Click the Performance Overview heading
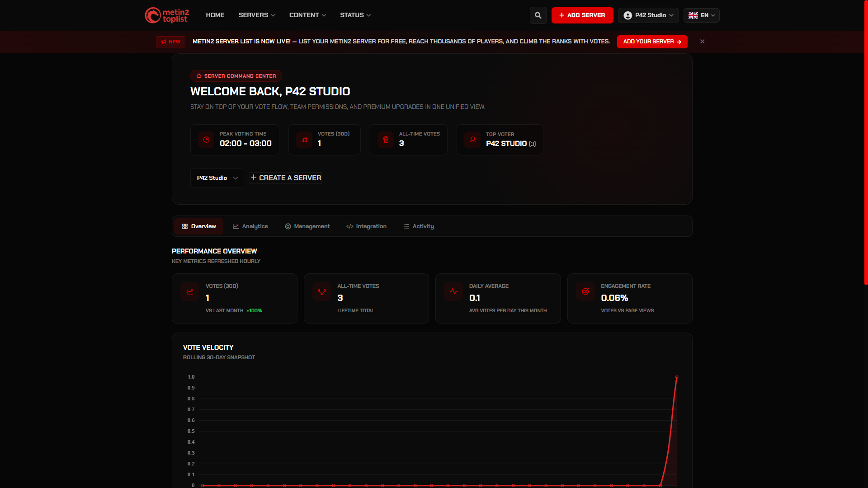 [x=214, y=251]
